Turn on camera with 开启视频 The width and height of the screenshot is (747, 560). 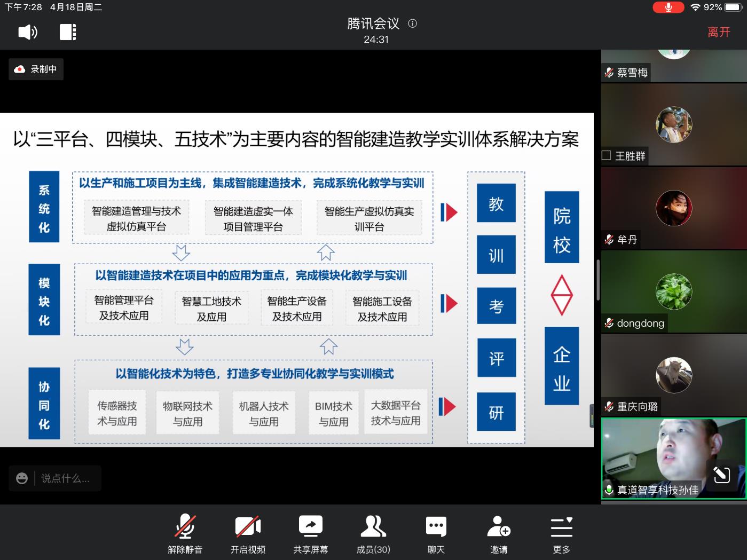248,533
